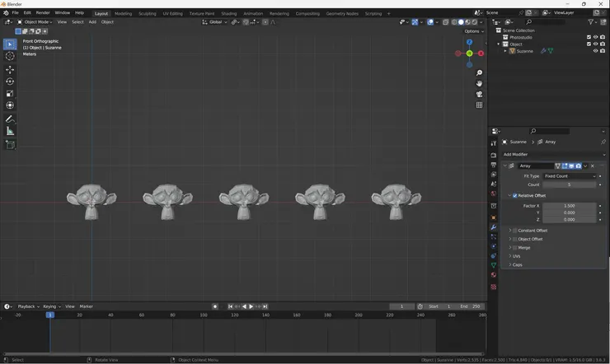Open the Material properties tab
Image resolution: width=610 pixels, height=364 pixels.
pyautogui.click(x=494, y=275)
